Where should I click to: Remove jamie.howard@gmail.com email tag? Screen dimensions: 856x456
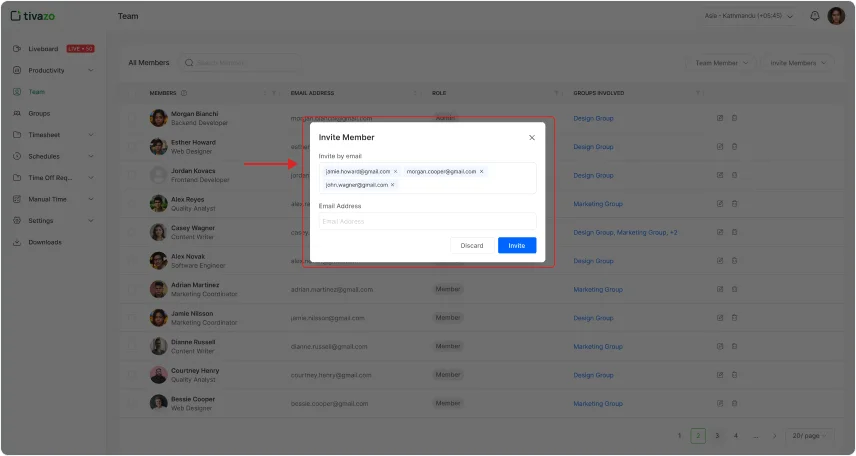[395, 172]
